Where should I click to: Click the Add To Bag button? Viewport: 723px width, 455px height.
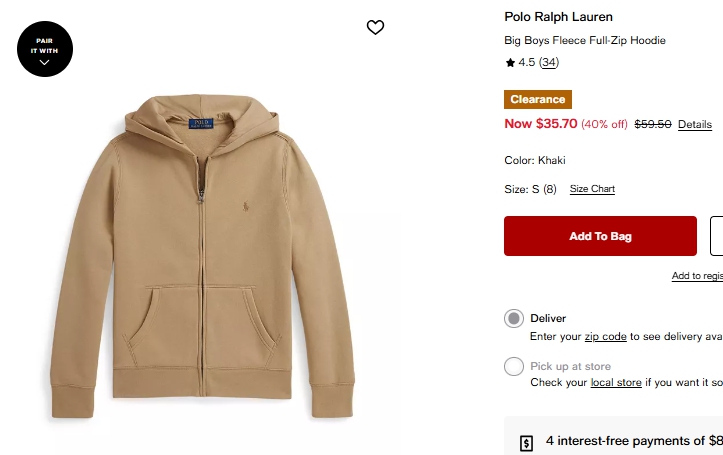point(600,236)
